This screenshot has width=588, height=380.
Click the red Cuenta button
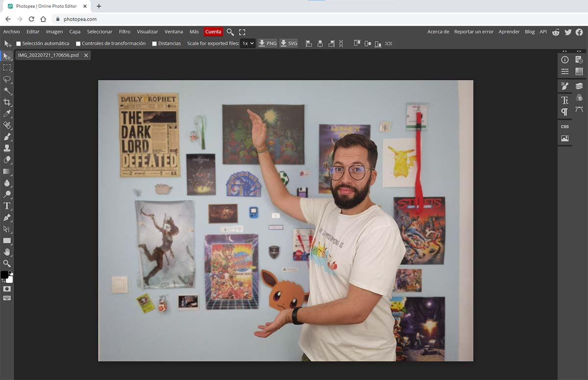(213, 32)
